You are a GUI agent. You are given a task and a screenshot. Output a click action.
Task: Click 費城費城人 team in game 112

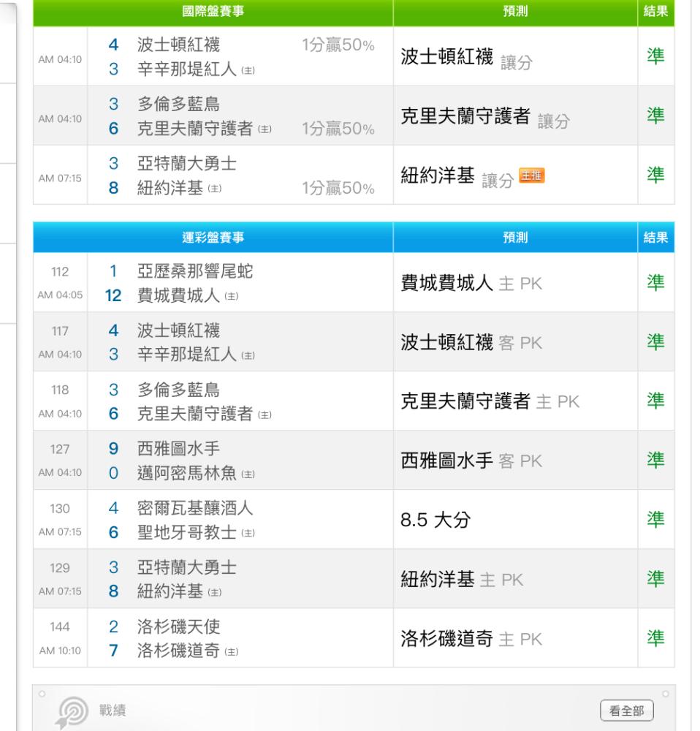coord(178,295)
